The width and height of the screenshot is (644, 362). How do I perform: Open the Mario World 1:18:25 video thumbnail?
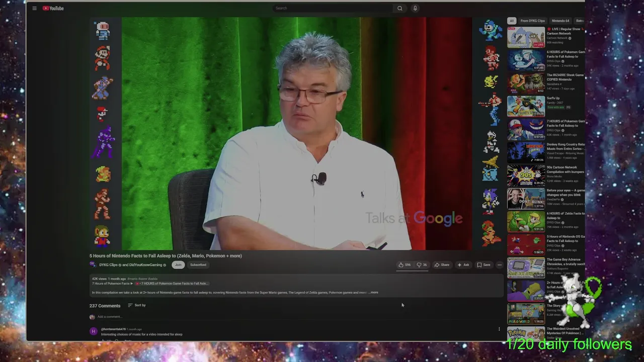click(x=526, y=314)
